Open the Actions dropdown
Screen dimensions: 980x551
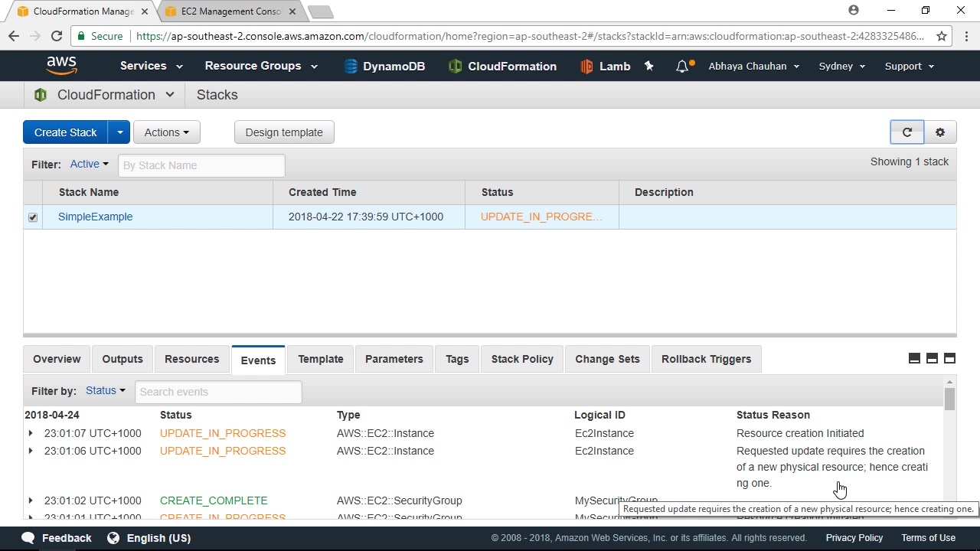click(167, 132)
